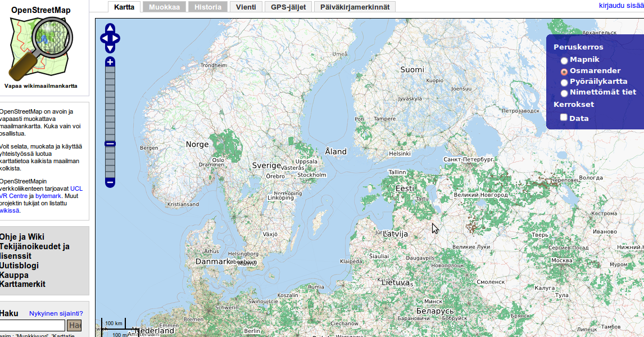Zoom out using the minus button
Screen dimensions: 644x337
point(110,182)
